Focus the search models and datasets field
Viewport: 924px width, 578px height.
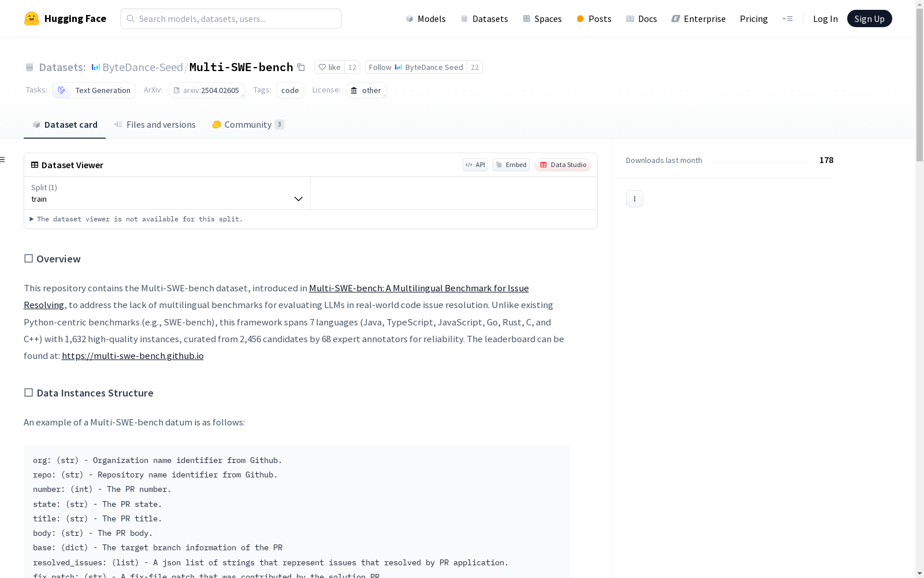pyautogui.click(x=231, y=18)
